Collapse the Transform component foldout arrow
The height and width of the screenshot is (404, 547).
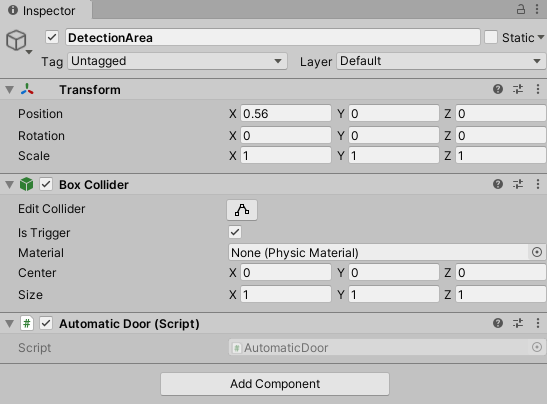[x=9, y=90]
